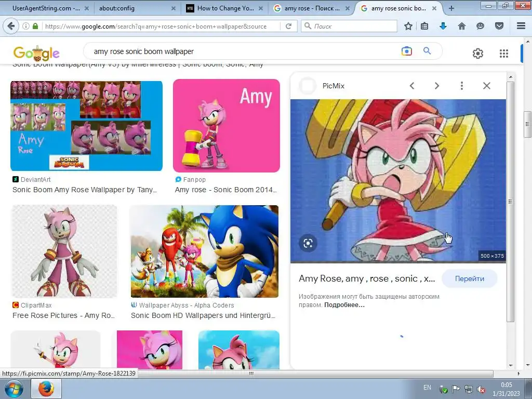
Task: Select the Wallpaper Abyss Sonic group thumbnail
Action: pos(205,251)
